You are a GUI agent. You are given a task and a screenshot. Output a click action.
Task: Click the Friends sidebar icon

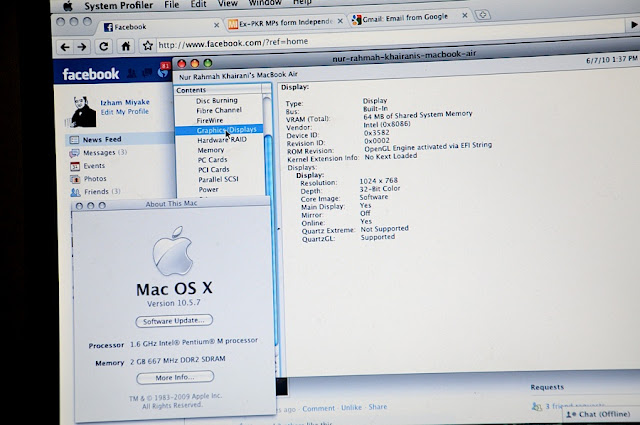tap(76, 192)
